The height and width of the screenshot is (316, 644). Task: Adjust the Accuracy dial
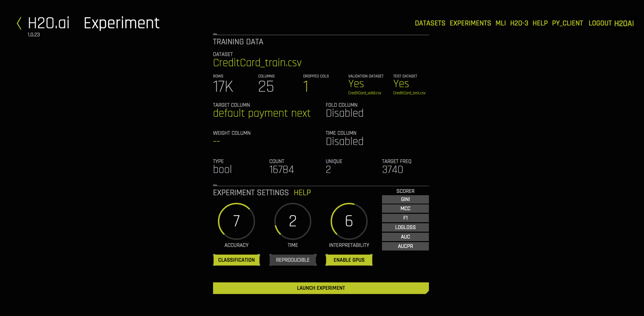point(236,221)
